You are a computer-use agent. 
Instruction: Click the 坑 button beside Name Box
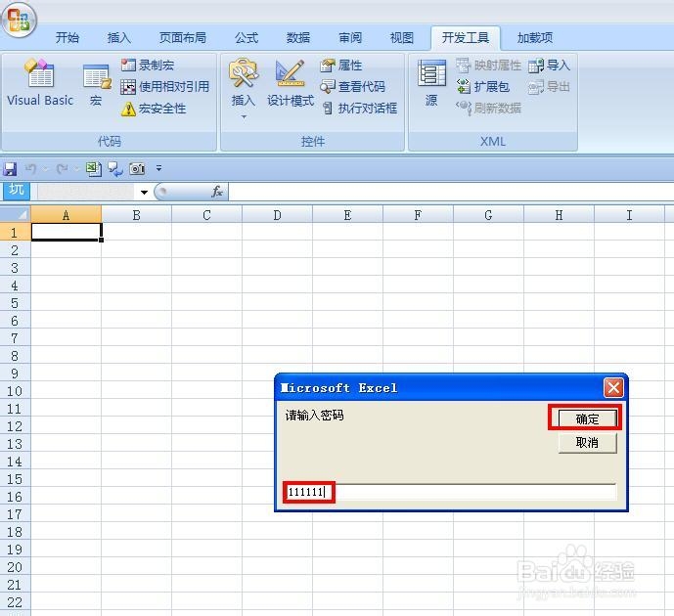click(x=17, y=190)
